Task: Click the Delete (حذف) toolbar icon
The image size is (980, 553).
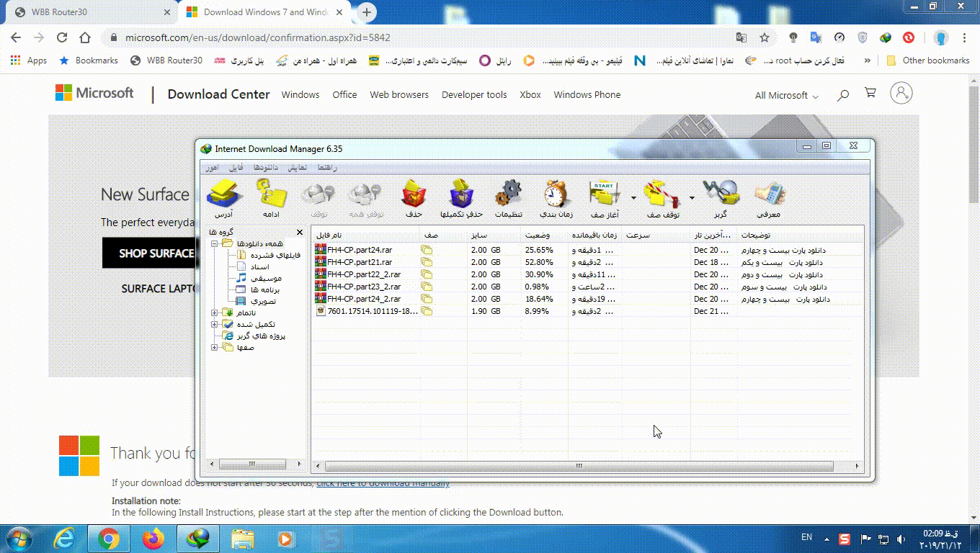Action: tap(414, 198)
